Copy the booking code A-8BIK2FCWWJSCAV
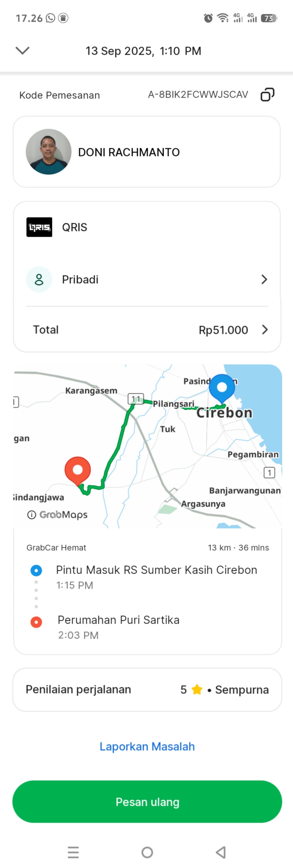This screenshot has width=293, height=868. point(267,95)
